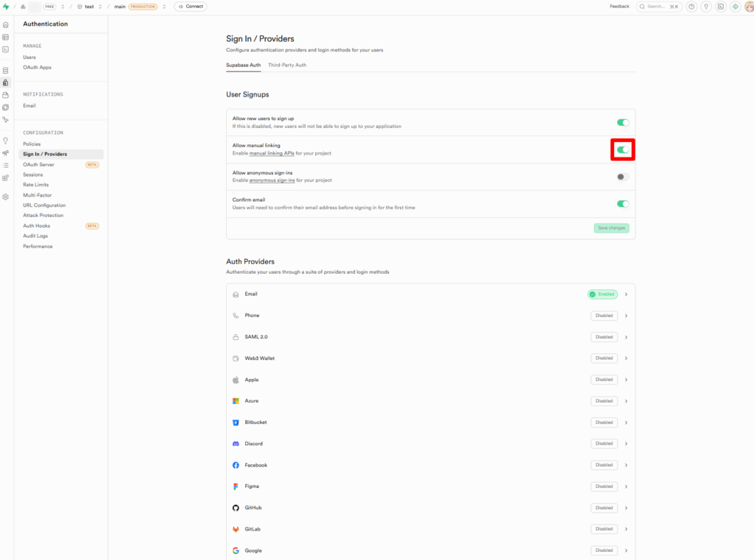This screenshot has height=560, width=754.
Task: Open Storage using the bucket icon
Action: pyautogui.click(x=6, y=95)
